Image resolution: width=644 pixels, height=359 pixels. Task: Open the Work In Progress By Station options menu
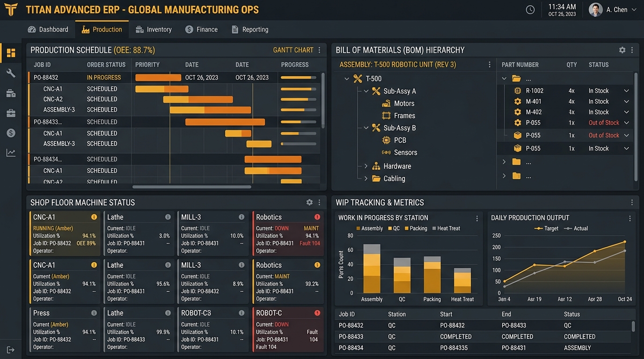pos(477,218)
